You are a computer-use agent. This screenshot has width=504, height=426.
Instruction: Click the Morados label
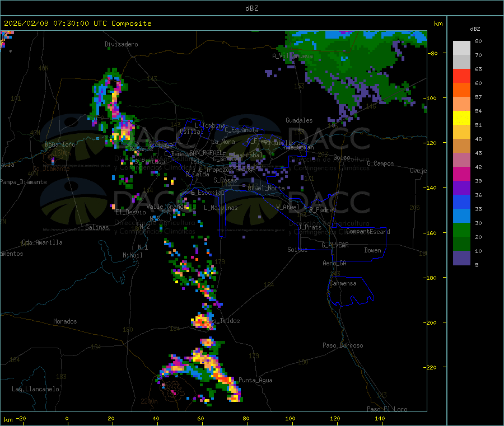65,321
